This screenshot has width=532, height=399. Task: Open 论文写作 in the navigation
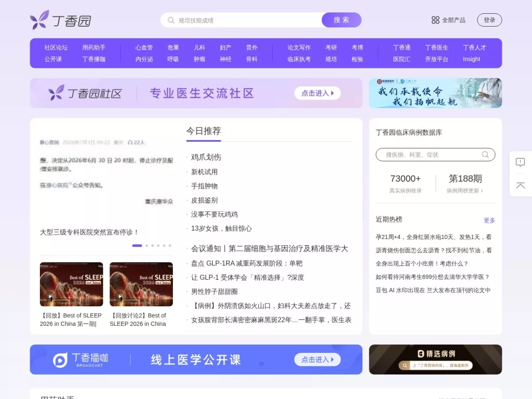299,47
